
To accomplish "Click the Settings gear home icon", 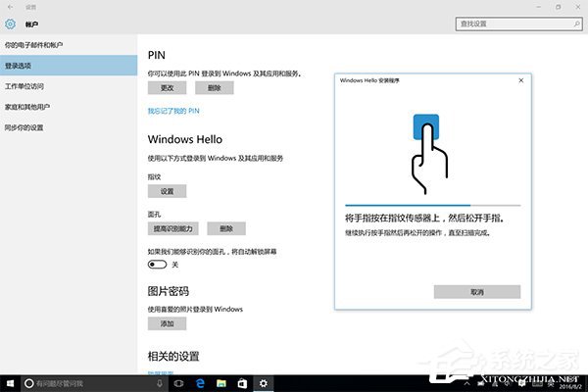I will (10, 24).
